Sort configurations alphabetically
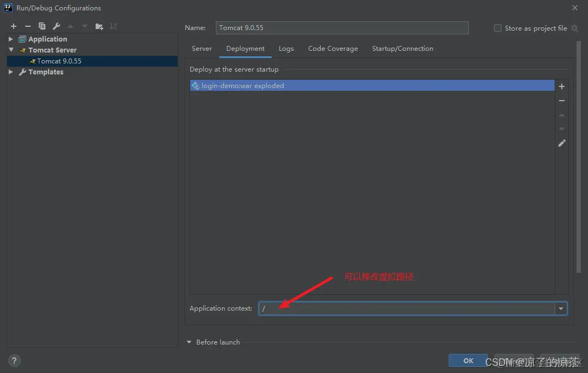This screenshot has width=588, height=373. [x=113, y=26]
